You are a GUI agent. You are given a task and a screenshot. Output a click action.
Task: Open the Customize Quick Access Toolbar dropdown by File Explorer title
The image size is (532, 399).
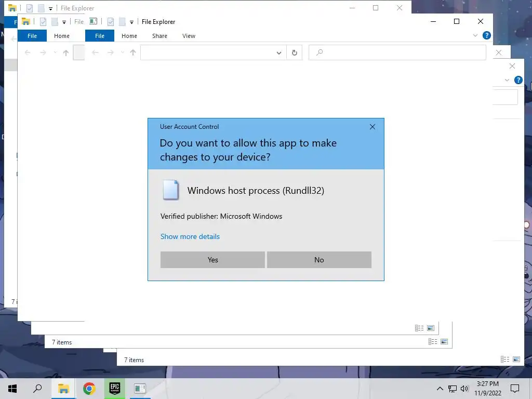tap(131, 22)
